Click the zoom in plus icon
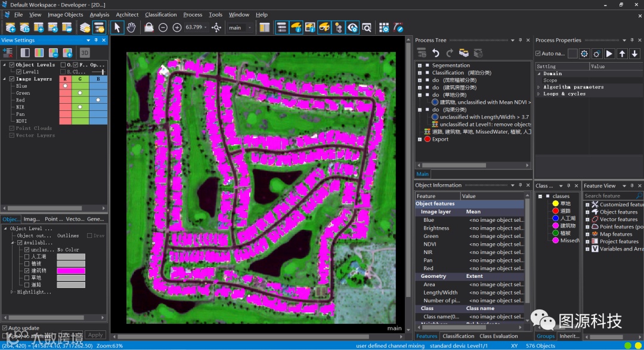Viewport: 644px width, 350px height. point(177,27)
